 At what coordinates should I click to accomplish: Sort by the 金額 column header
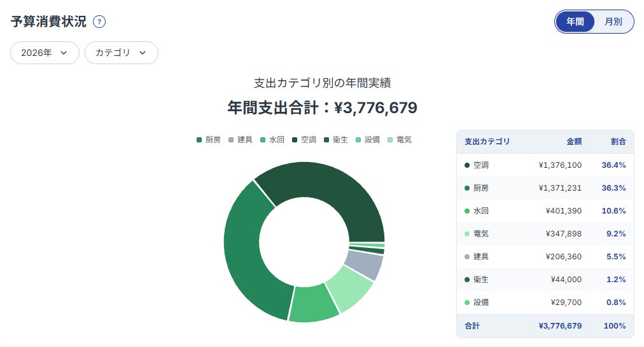[574, 142]
